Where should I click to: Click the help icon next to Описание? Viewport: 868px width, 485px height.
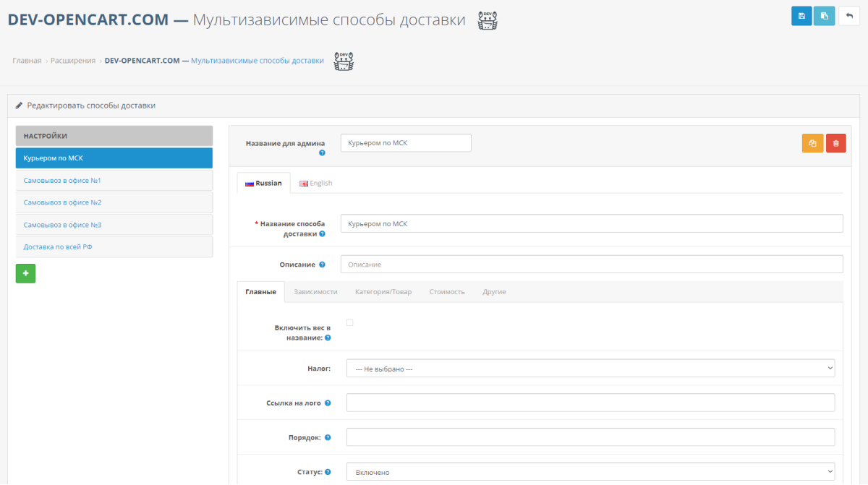(322, 265)
